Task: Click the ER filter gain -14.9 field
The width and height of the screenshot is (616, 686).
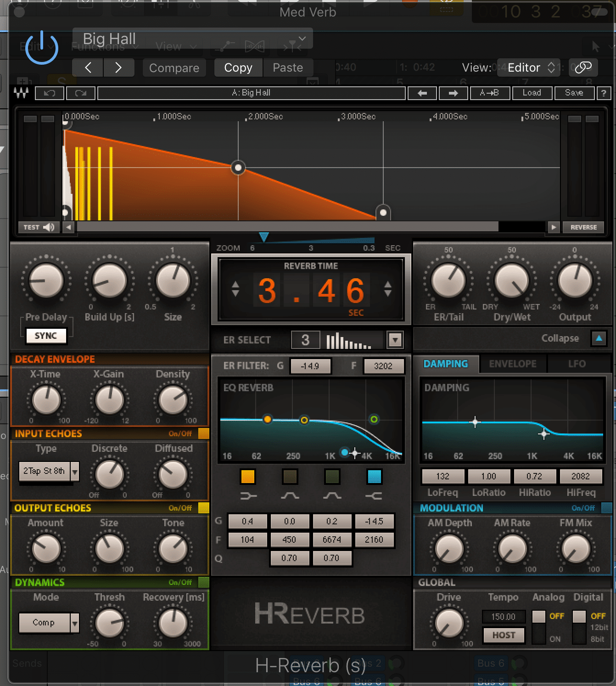Action: coord(310,366)
